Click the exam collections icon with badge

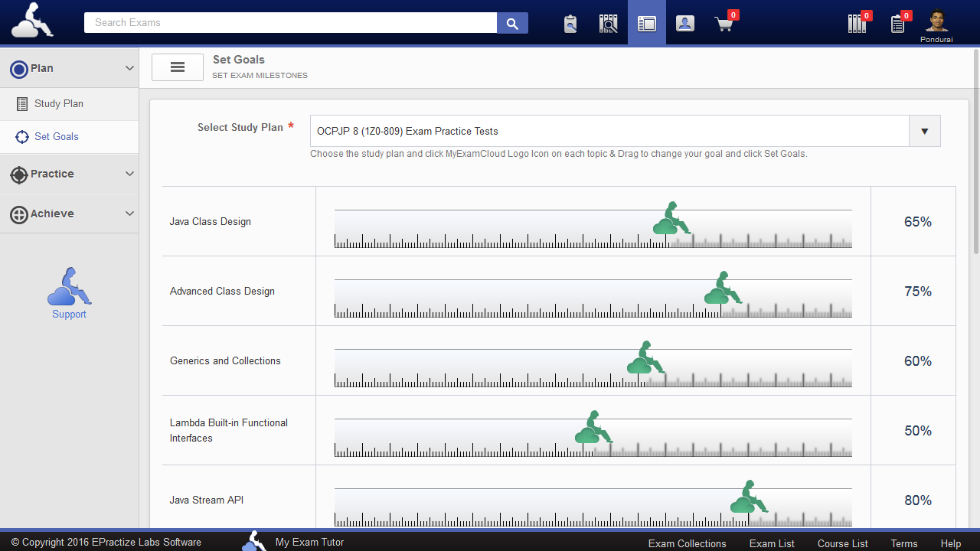click(x=857, y=23)
